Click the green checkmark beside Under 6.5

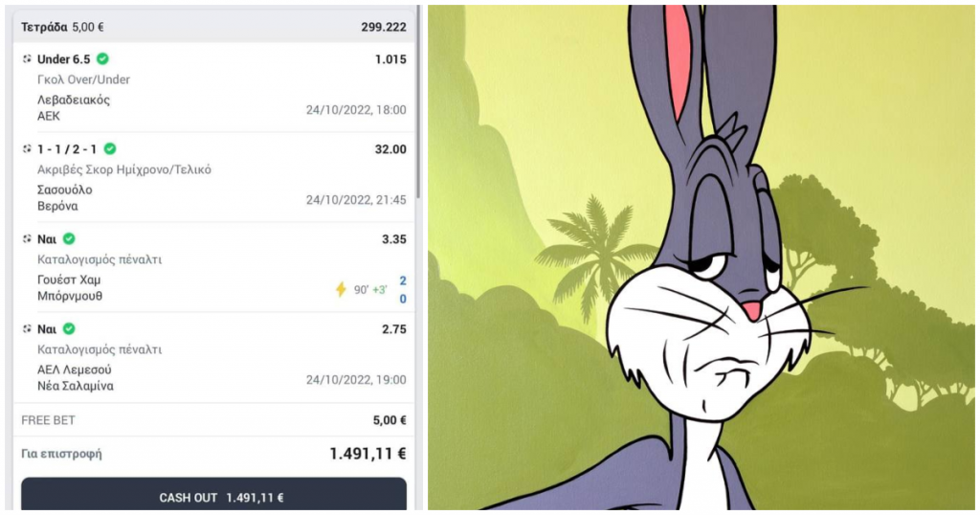tap(102, 58)
